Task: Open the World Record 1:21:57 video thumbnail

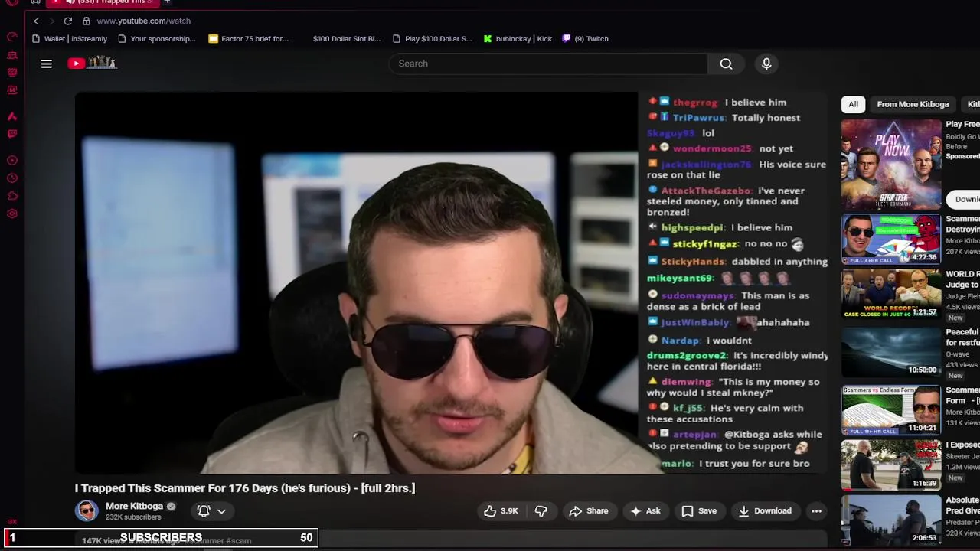Action: click(x=891, y=294)
